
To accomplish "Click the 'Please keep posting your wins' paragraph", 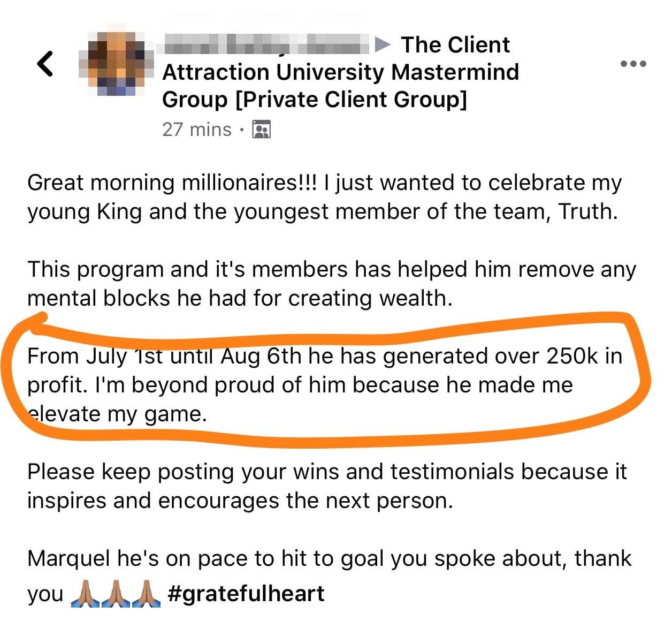I will tap(327, 486).
